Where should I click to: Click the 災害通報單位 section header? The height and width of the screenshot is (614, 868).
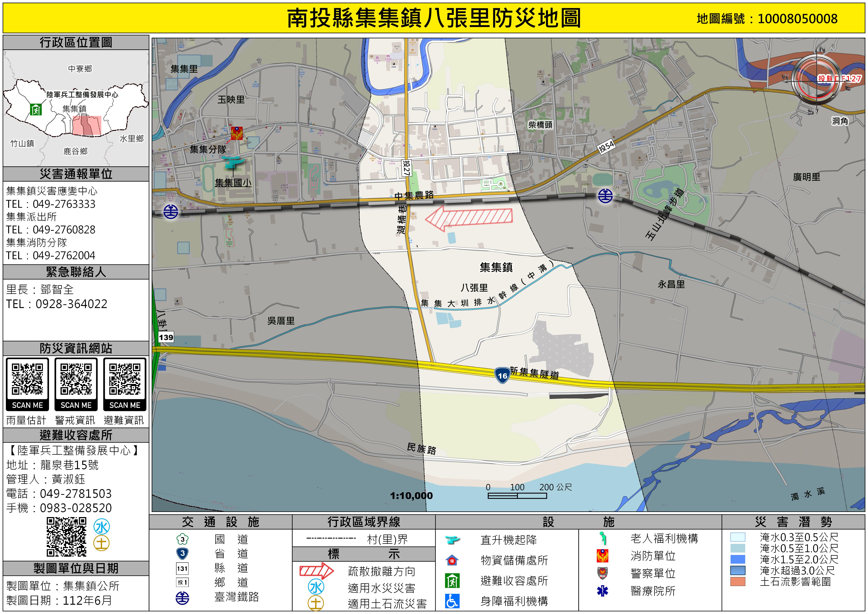76,174
